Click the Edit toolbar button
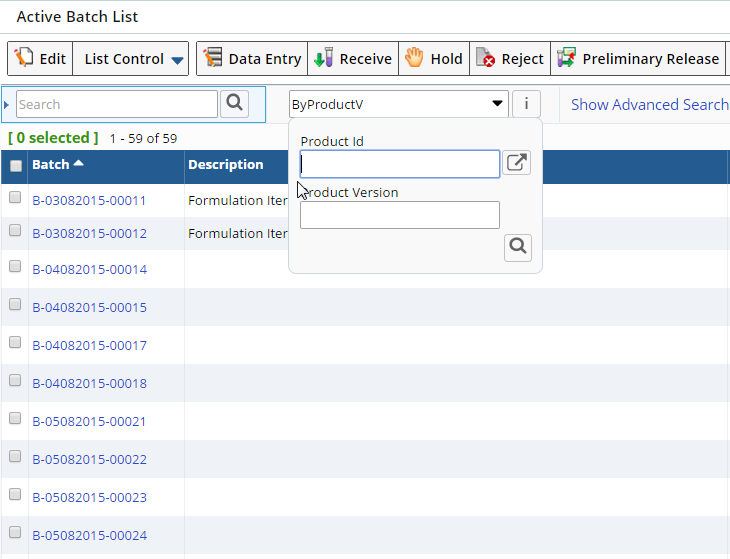The height and width of the screenshot is (559, 730). (40, 59)
